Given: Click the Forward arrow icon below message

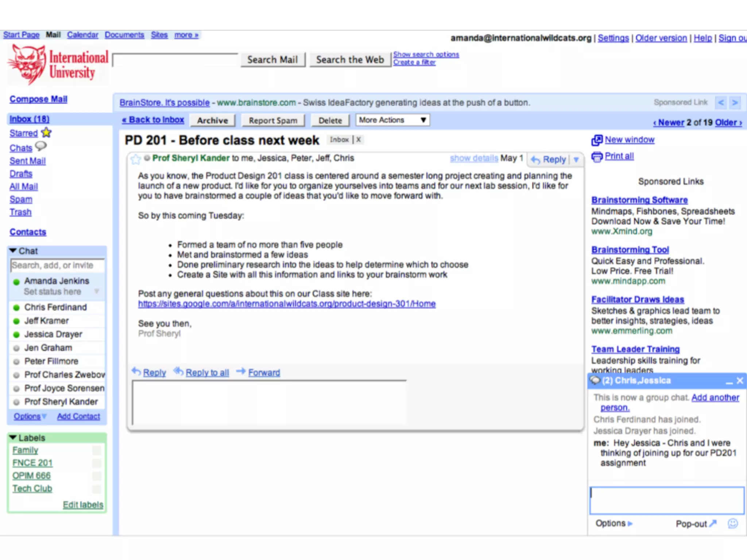Looking at the screenshot, I should (241, 372).
